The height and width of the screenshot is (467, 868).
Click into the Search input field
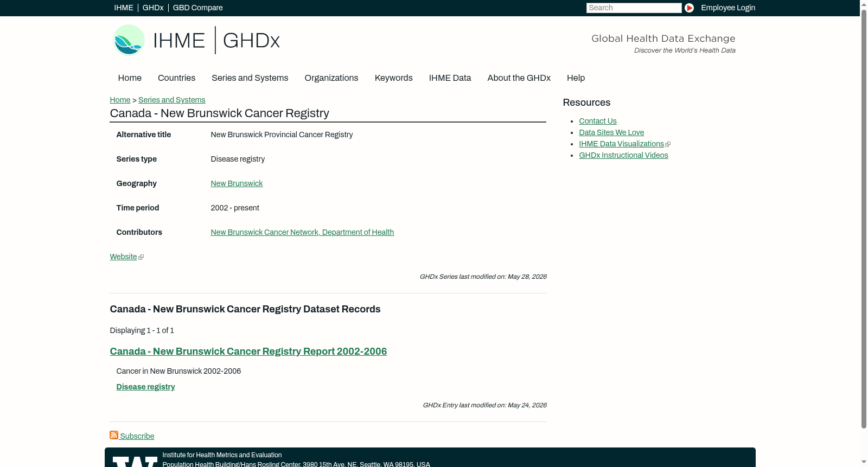(634, 8)
